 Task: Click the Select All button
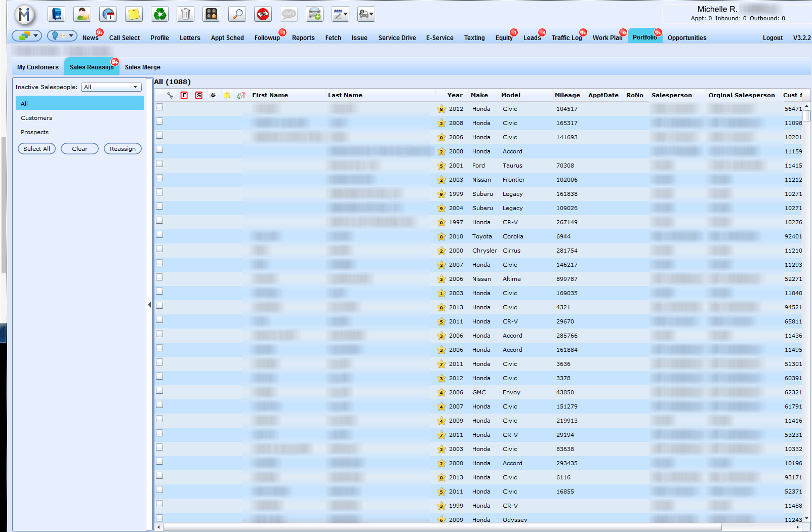tap(36, 149)
